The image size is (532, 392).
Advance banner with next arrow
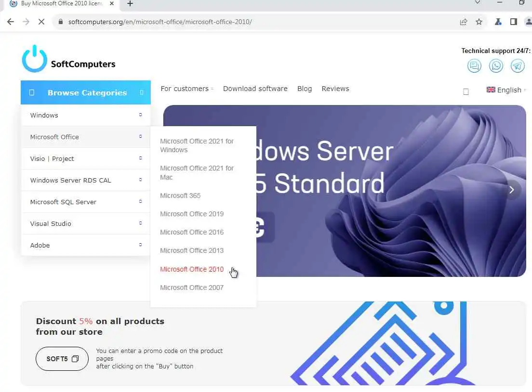(x=512, y=190)
